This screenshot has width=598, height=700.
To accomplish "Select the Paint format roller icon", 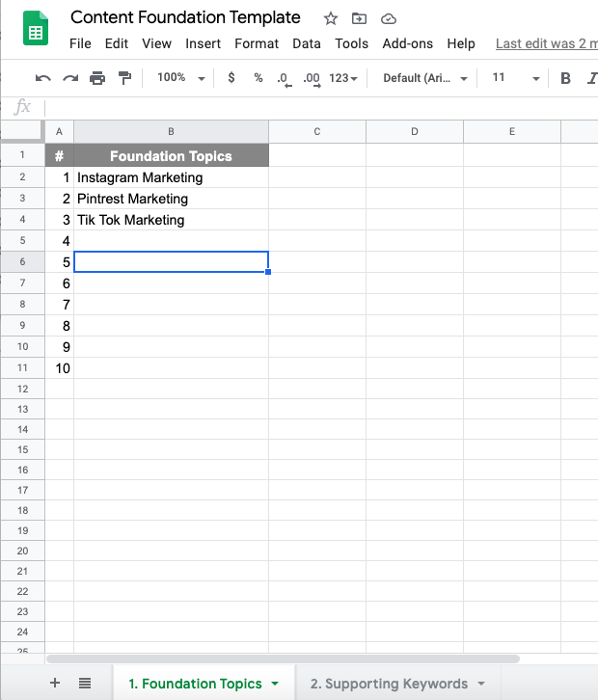I will (124, 78).
